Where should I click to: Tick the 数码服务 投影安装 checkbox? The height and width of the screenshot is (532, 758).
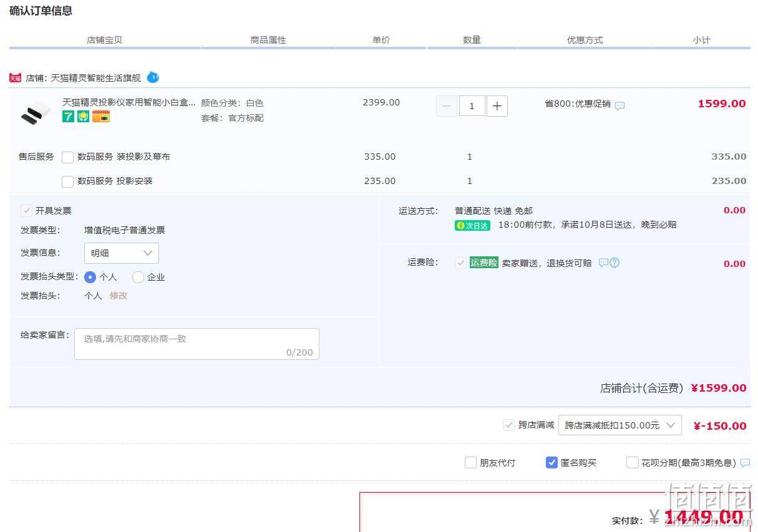68,181
